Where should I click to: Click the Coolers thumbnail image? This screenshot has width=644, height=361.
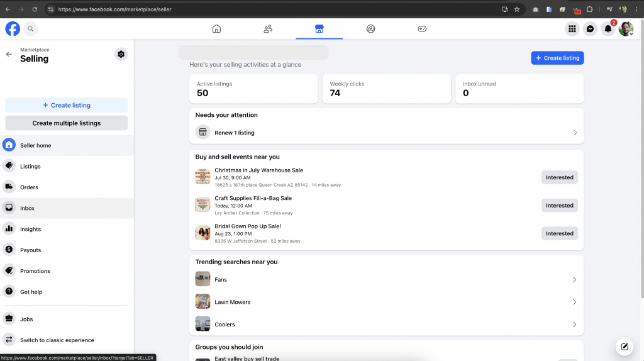pos(203,324)
